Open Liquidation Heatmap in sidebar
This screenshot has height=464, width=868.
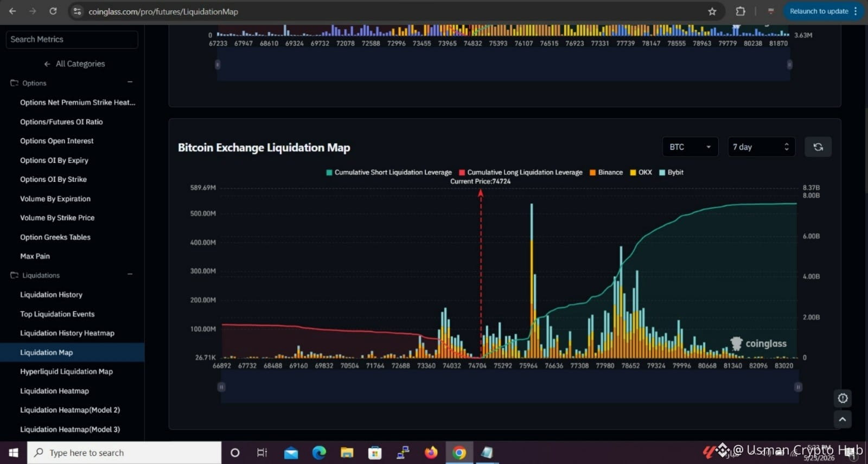tap(54, 391)
